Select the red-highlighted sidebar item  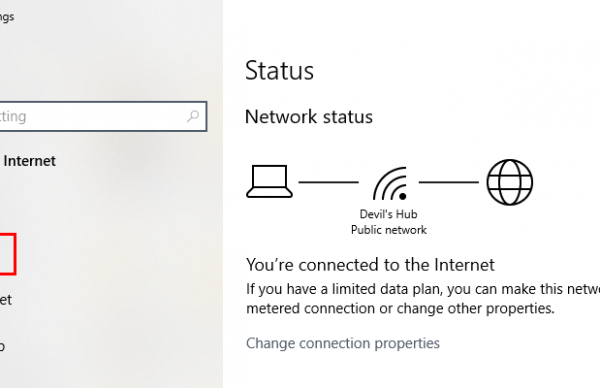point(7,254)
